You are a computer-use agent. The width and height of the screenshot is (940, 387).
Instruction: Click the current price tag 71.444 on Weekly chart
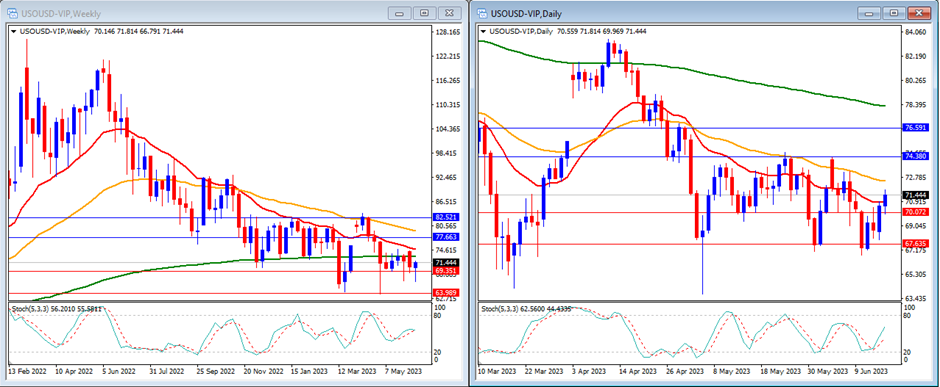pyautogui.click(x=445, y=263)
